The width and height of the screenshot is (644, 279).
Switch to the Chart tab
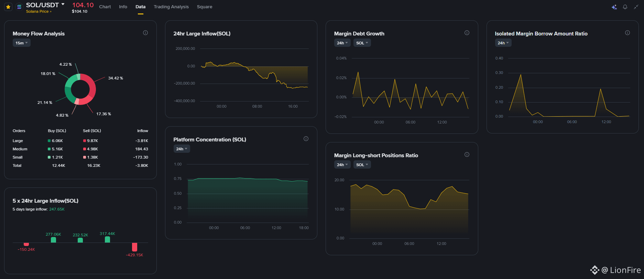[105, 7]
